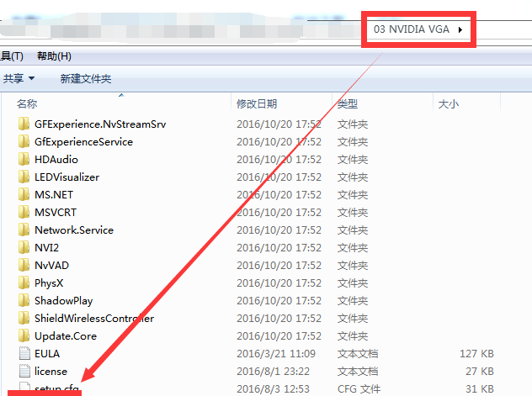
Task: Click the GfExperienceService folder icon
Action: pos(24,141)
